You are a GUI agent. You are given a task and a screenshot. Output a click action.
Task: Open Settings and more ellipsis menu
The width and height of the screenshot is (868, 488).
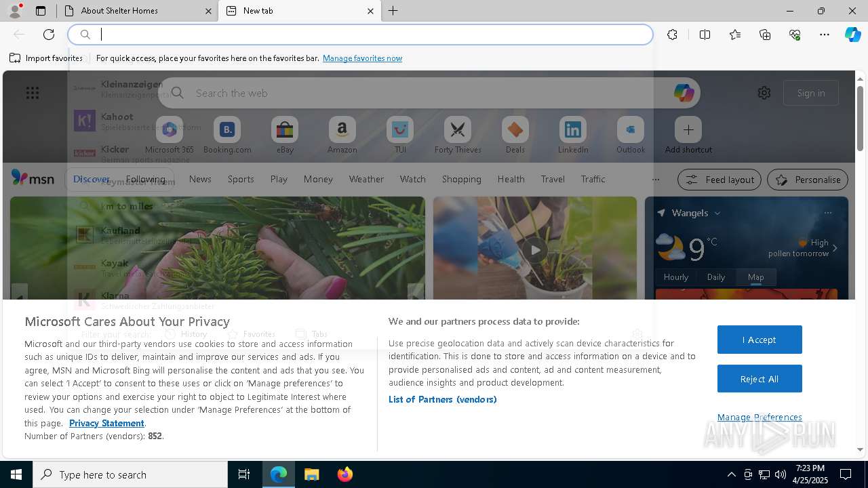[x=825, y=35]
